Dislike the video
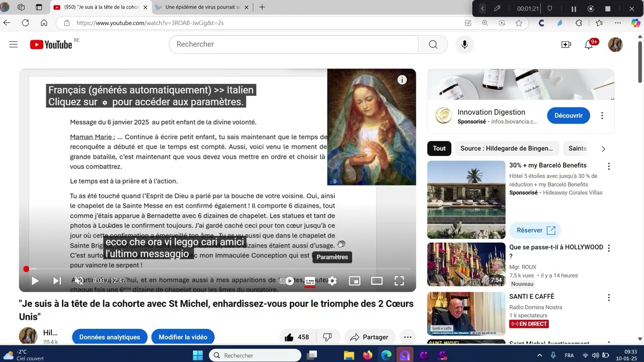The height and width of the screenshot is (362, 644). click(327, 337)
